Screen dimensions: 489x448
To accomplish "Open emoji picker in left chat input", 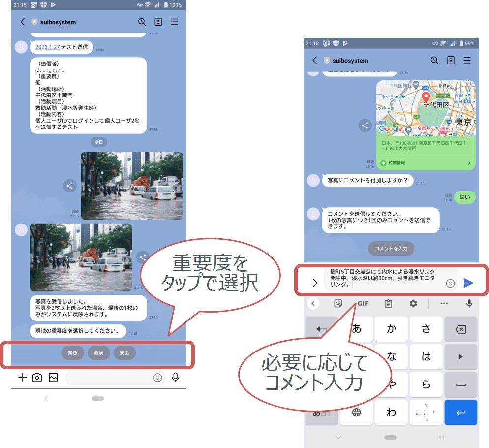I will click(x=158, y=378).
